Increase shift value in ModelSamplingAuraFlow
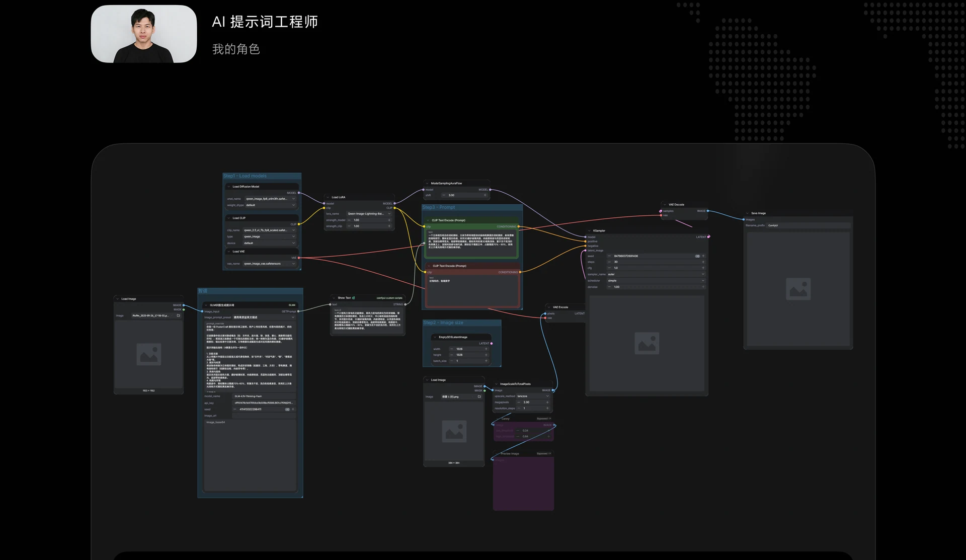Viewport: 966px width, 560px height. pos(485,195)
